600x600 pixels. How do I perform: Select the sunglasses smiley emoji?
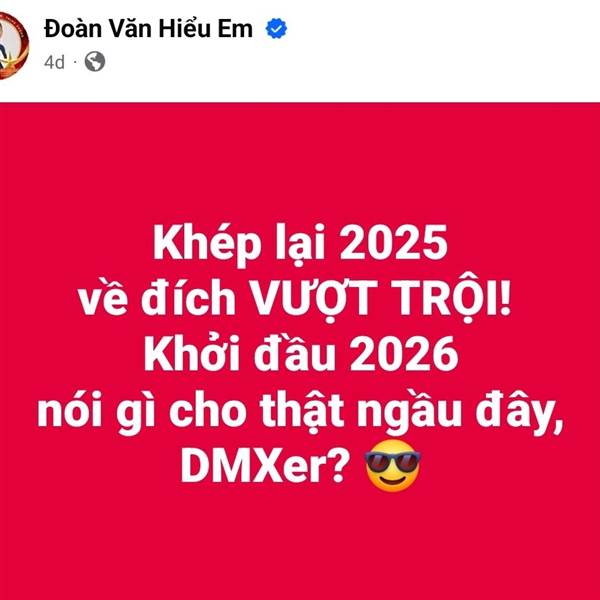point(393,466)
